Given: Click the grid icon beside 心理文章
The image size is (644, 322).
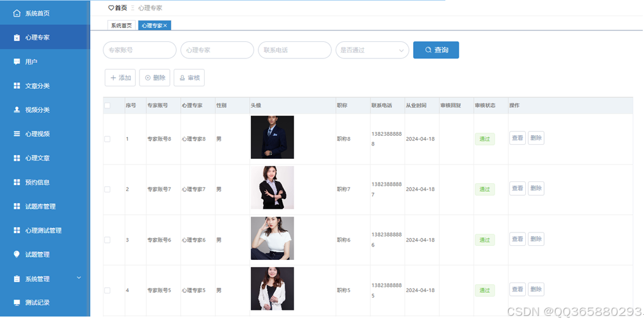Looking at the screenshot, I should click(x=16, y=158).
